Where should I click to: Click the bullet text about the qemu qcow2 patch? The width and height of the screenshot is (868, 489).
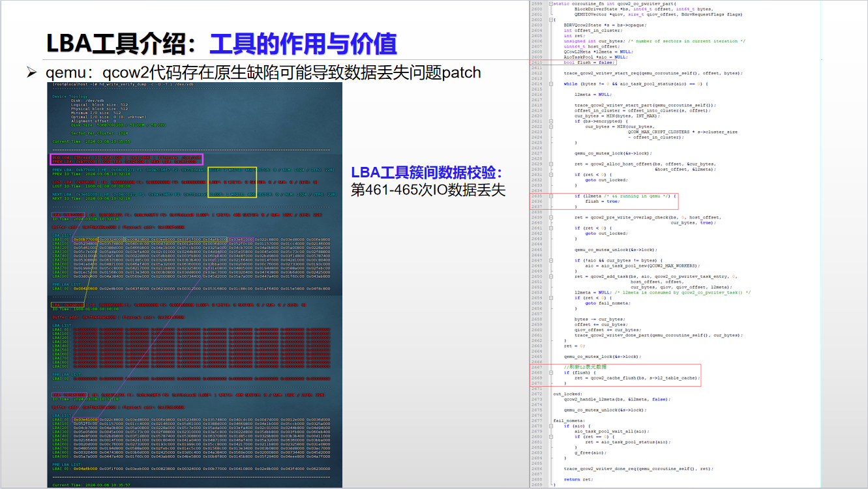coord(263,72)
